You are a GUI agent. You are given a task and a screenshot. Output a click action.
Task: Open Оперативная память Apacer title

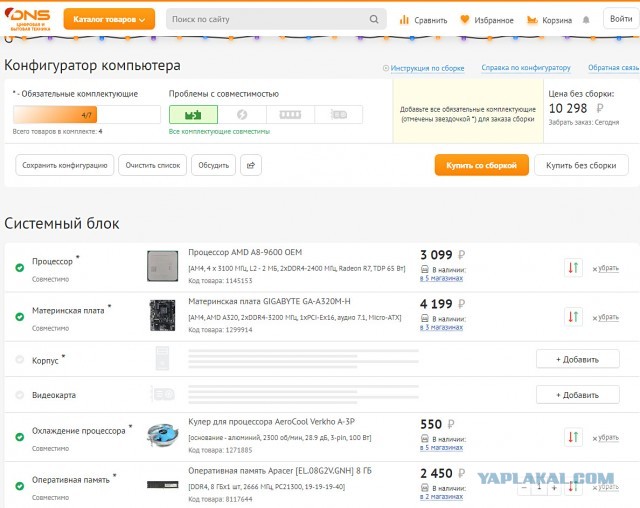coord(280,470)
